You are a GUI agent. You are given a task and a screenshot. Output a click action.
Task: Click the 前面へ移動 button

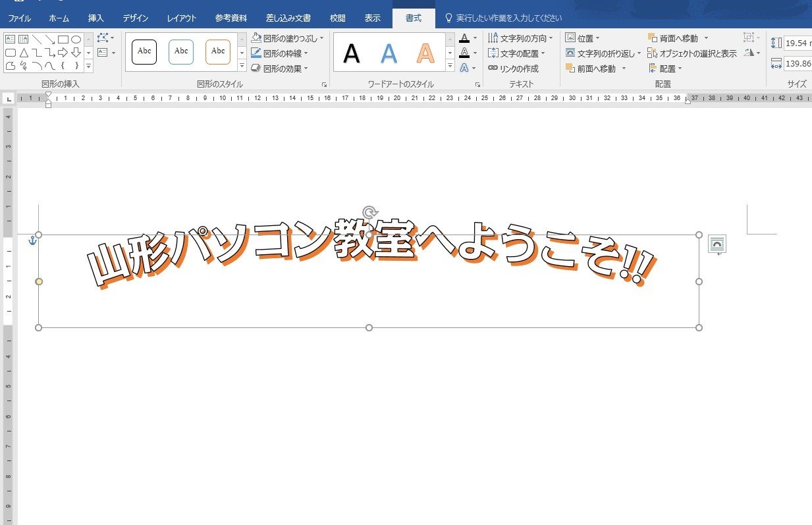[x=597, y=69]
